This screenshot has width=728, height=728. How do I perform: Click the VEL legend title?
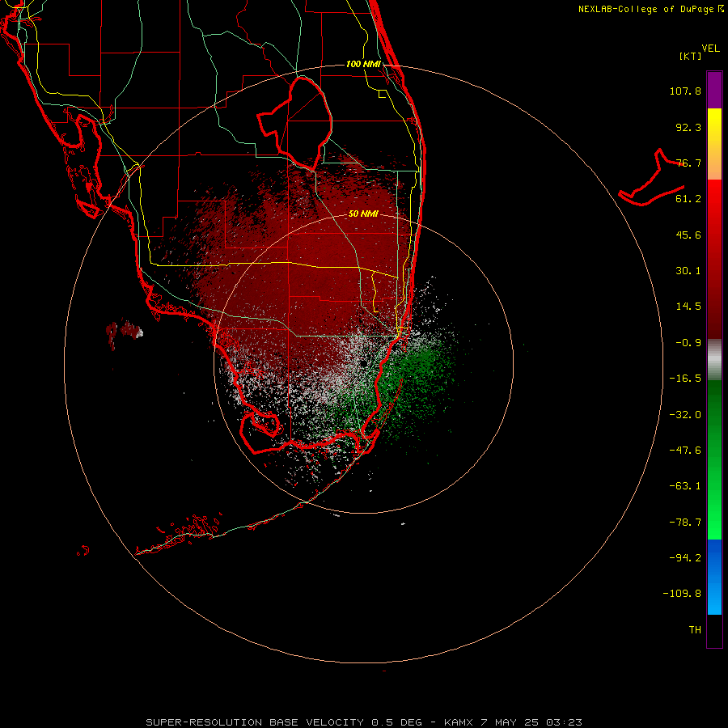pyautogui.click(x=710, y=49)
